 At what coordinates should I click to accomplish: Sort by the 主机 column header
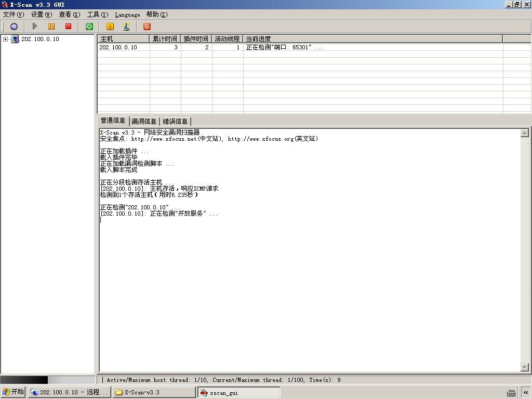[124, 38]
